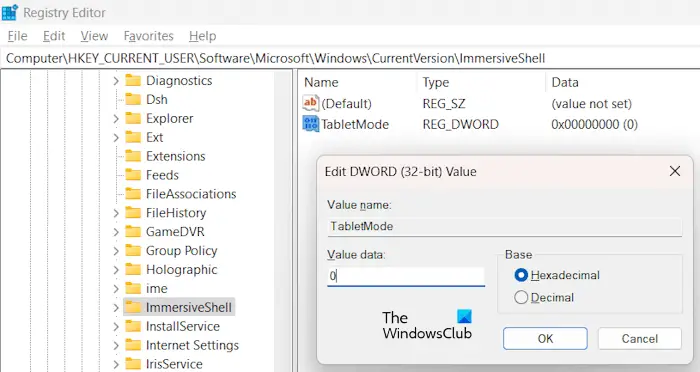Image resolution: width=700 pixels, height=372 pixels.
Task: Select the InstallService tree label
Action: [183, 326]
